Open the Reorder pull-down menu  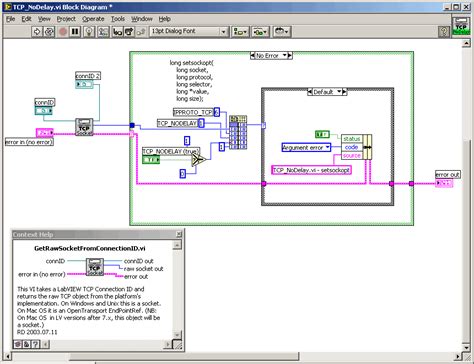[282, 32]
